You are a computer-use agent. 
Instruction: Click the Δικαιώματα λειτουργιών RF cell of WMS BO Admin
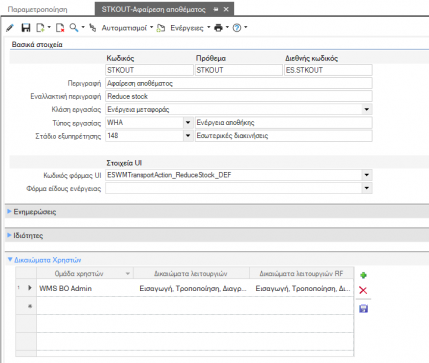(x=302, y=288)
